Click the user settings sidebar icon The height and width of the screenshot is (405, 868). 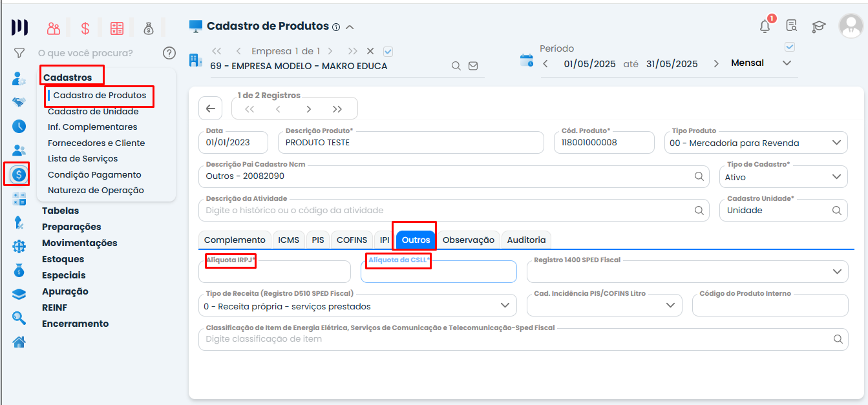tap(19, 79)
